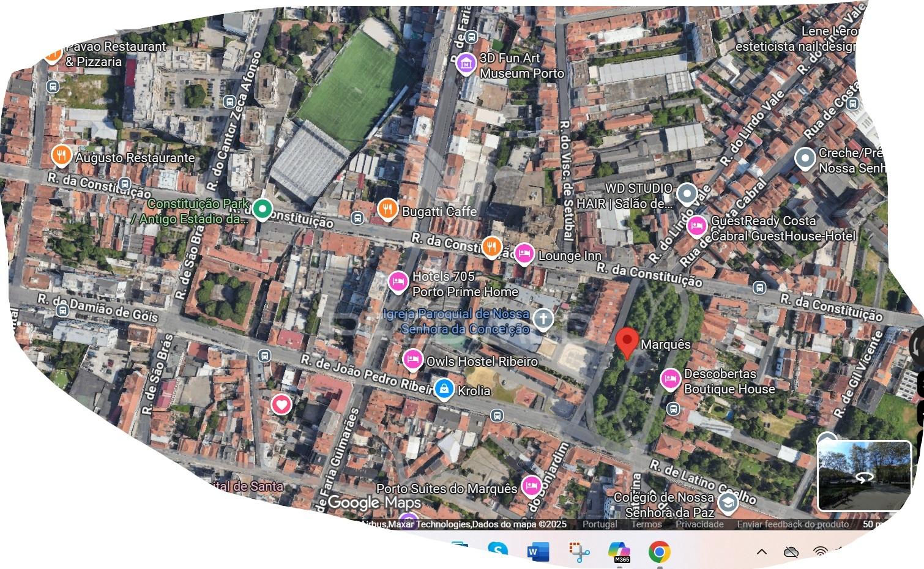Click the Termos link
Viewport: 924px width, 569px height.
(646, 524)
